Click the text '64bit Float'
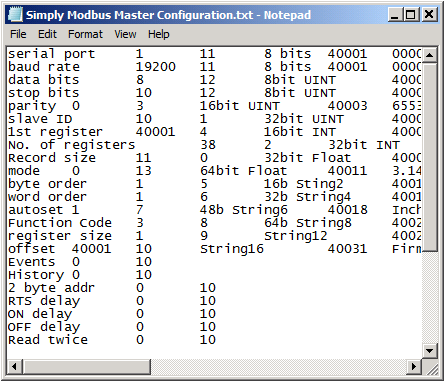 [243, 171]
